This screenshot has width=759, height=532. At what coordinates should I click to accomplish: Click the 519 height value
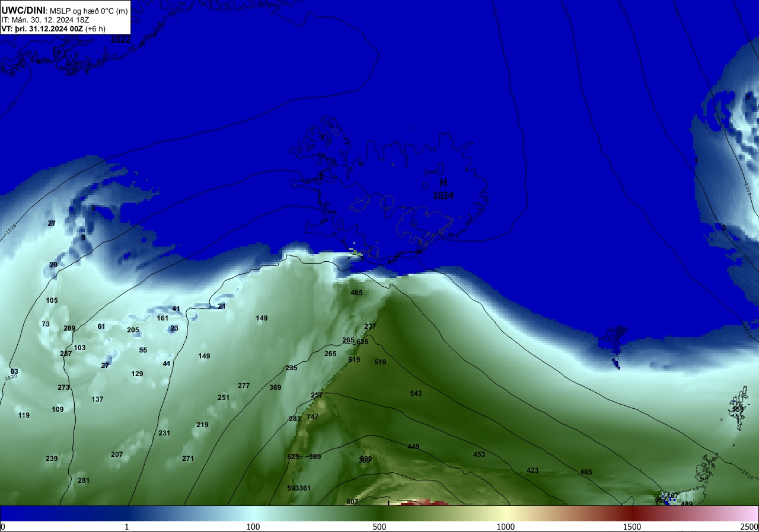coord(380,362)
